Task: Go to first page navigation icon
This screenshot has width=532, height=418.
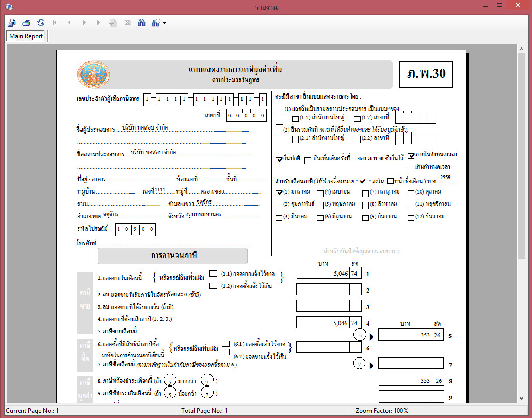Action: pyautogui.click(x=55, y=23)
